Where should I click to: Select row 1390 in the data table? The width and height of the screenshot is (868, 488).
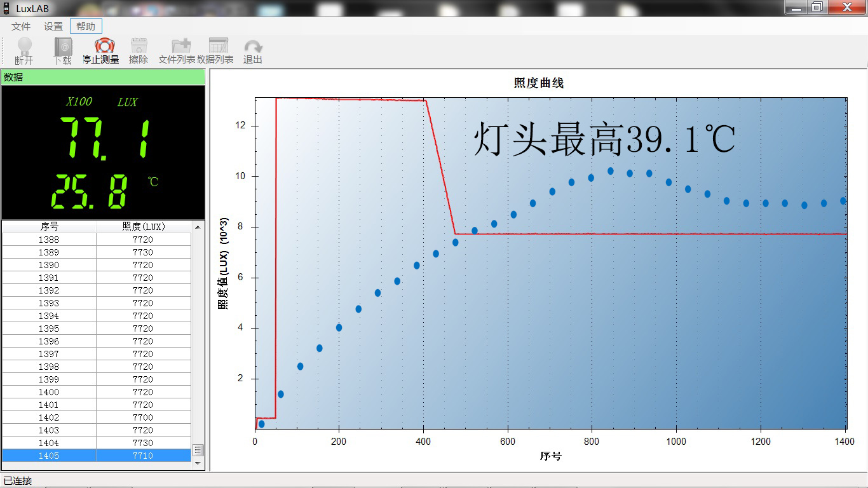tap(97, 265)
